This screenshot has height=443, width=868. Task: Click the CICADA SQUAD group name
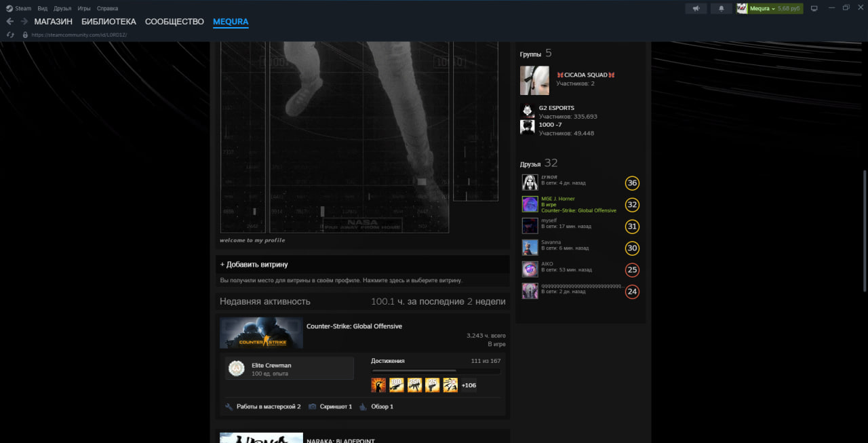586,75
